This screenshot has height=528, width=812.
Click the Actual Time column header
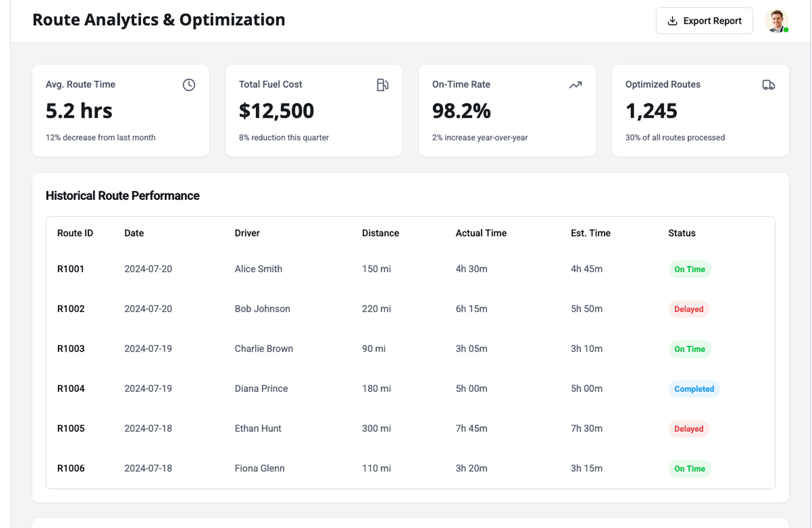coord(481,233)
